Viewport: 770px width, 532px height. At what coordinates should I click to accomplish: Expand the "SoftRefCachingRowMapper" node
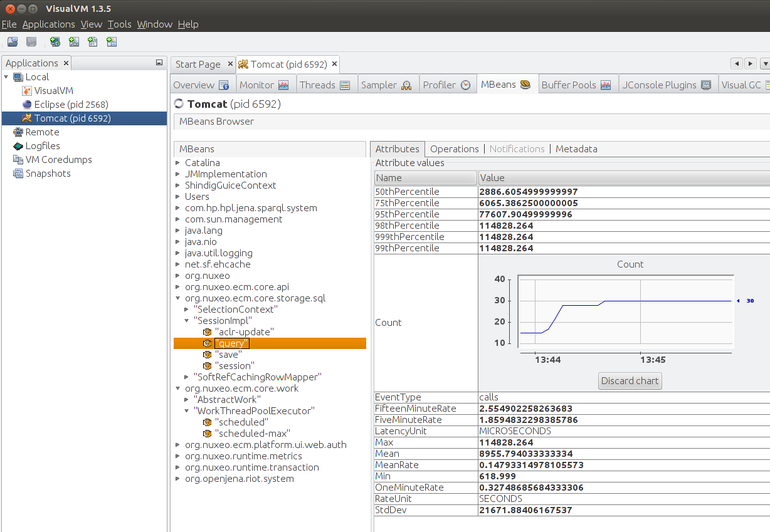(x=187, y=377)
